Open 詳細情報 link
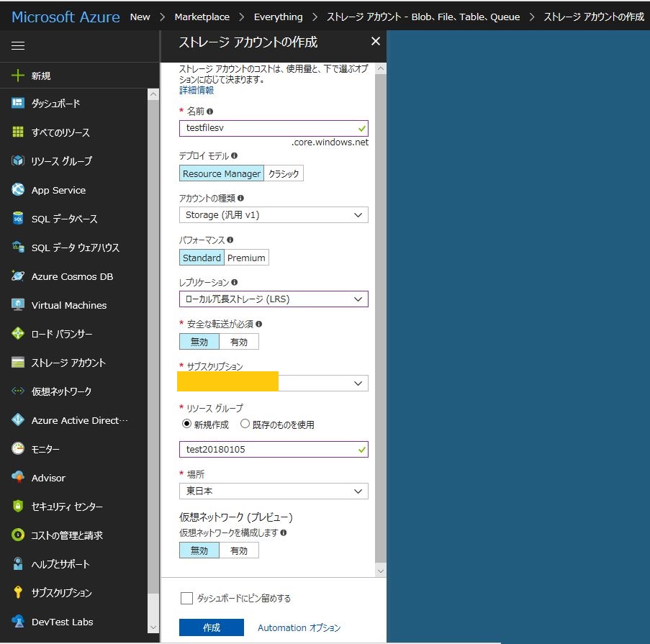650x644 pixels. point(197,91)
